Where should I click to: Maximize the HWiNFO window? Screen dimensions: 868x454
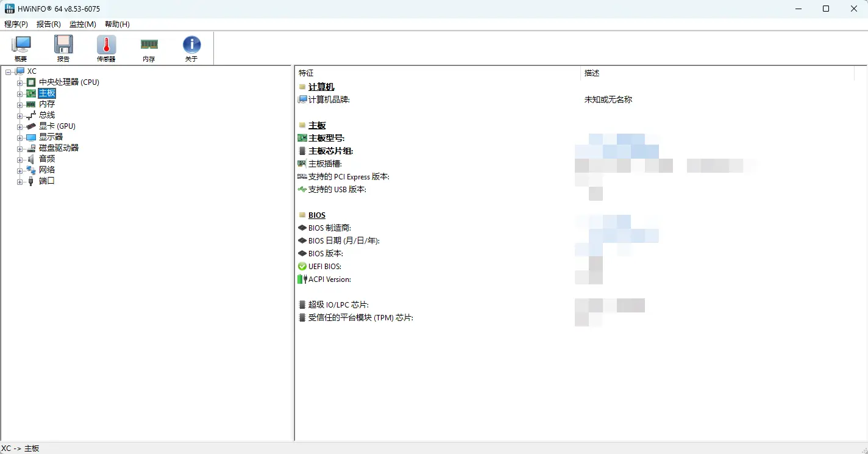(826, 9)
